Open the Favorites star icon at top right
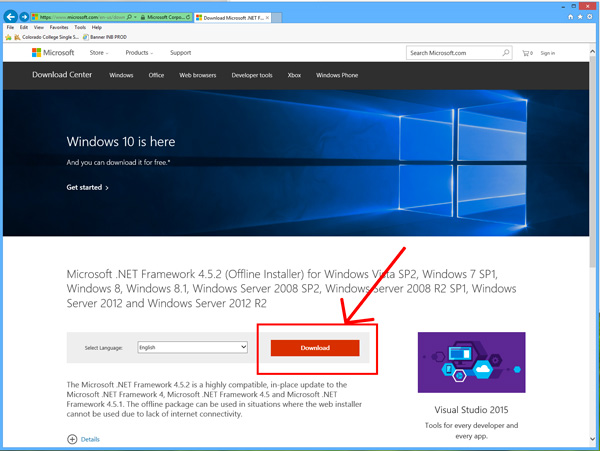Screen dimensions: 600x451 tap(580, 17)
